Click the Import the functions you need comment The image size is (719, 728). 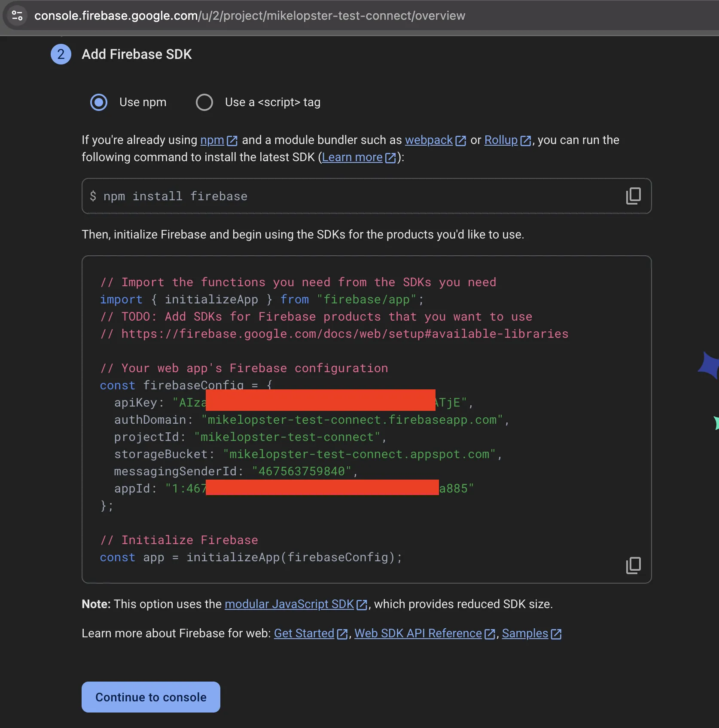tap(298, 282)
